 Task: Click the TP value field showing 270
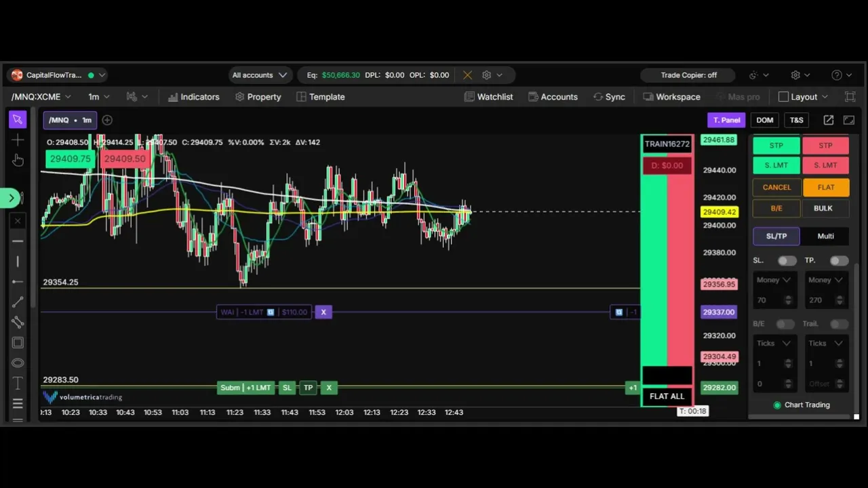point(825,300)
